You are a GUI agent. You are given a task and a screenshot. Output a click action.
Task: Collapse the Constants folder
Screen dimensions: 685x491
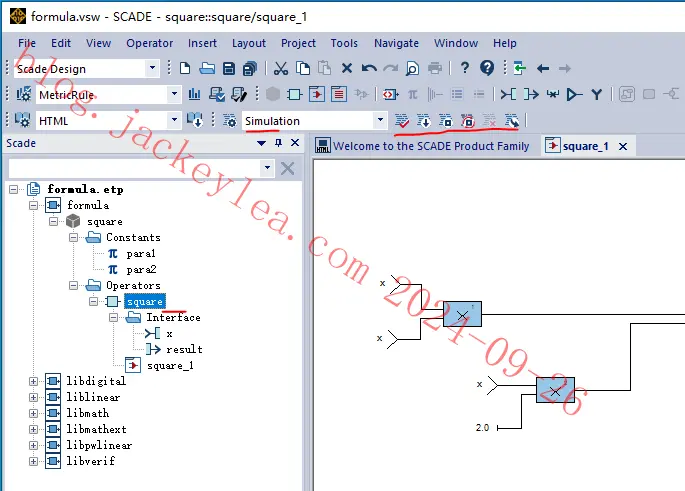[x=73, y=238]
